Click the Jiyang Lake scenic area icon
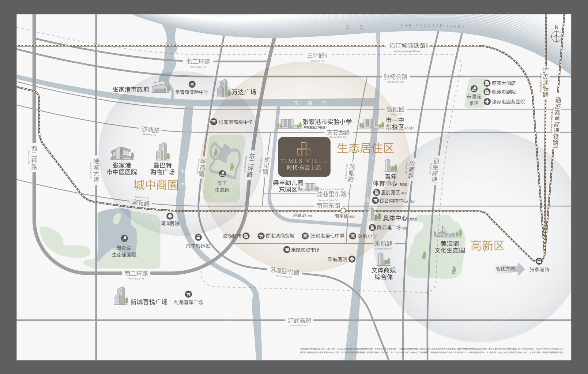 (124, 238)
